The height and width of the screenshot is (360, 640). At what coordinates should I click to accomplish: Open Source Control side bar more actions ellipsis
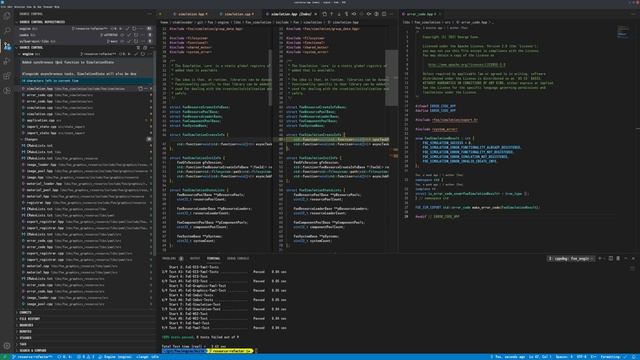149,14
